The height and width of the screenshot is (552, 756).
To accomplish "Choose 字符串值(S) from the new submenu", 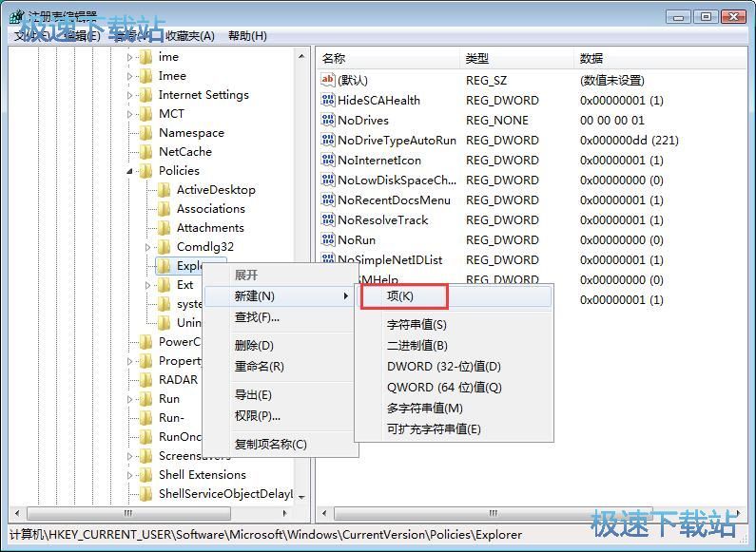I will 456,325.
